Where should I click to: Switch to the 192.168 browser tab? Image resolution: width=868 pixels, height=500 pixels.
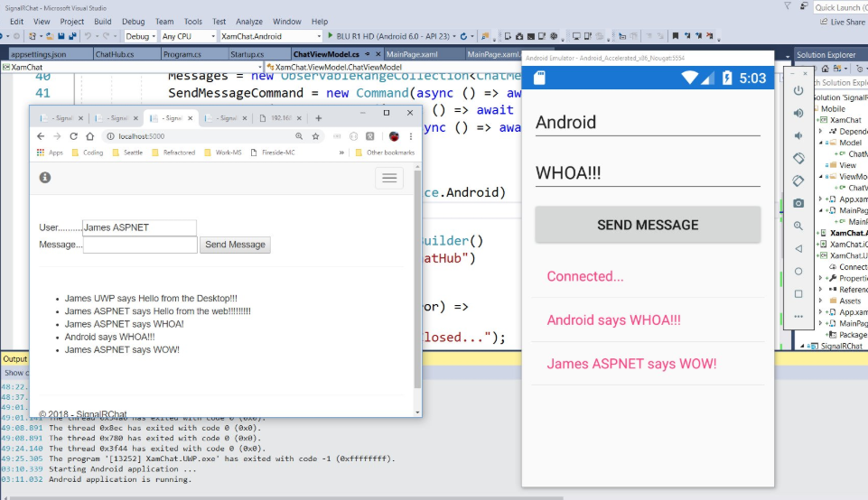(281, 118)
